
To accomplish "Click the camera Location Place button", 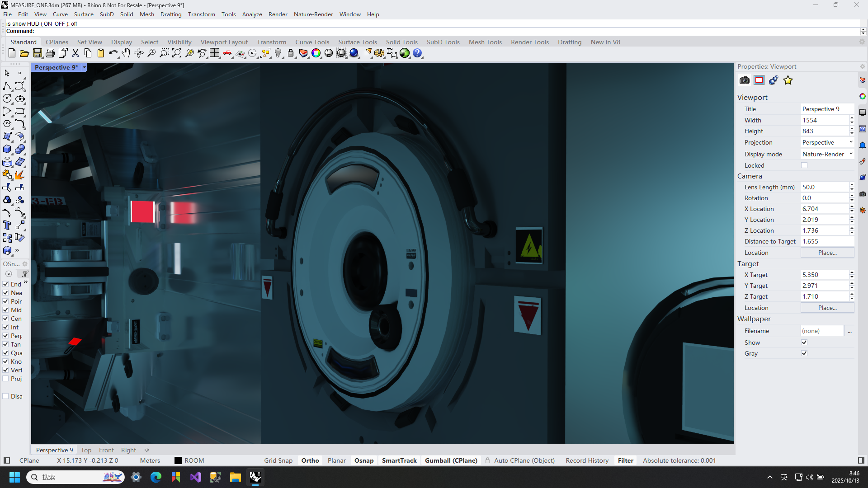I will click(x=827, y=253).
